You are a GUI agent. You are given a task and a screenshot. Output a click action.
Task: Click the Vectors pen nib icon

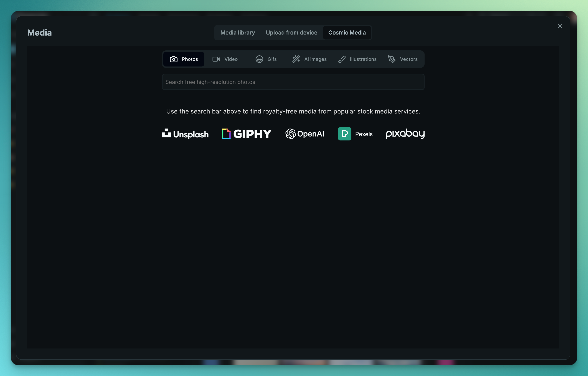[x=392, y=59]
